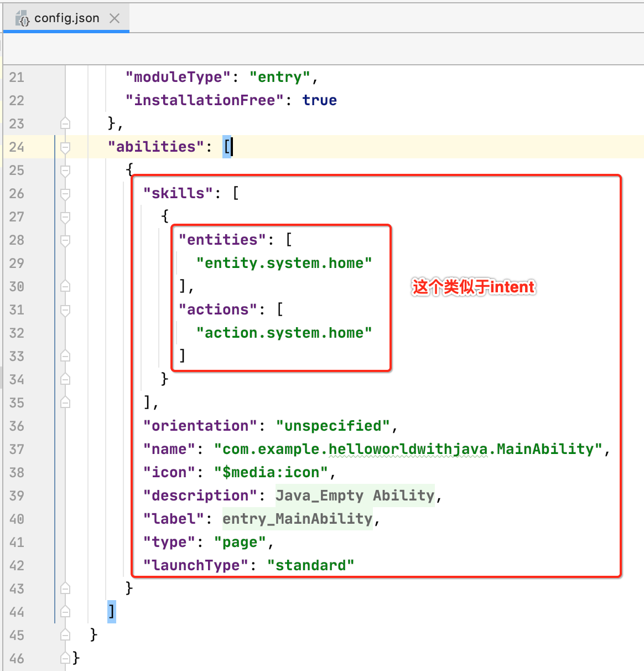Click the "label" key
The height and width of the screenshot is (671, 644).
174,519
